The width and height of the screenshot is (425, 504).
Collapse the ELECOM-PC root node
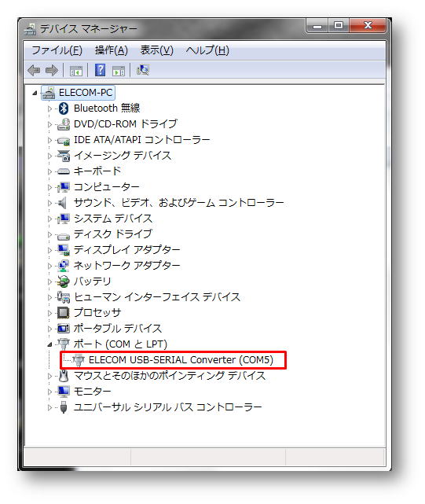[35, 94]
